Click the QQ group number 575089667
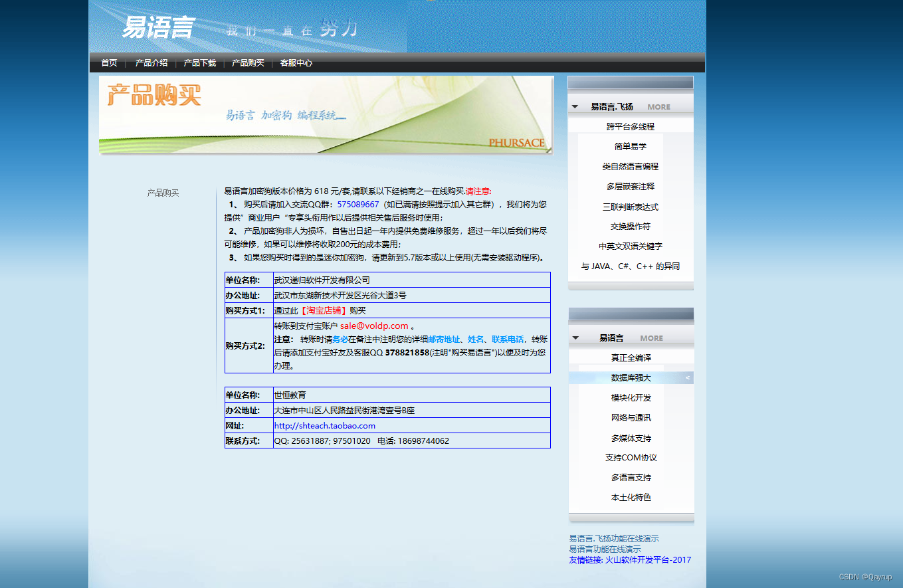The image size is (903, 588). pos(358,204)
